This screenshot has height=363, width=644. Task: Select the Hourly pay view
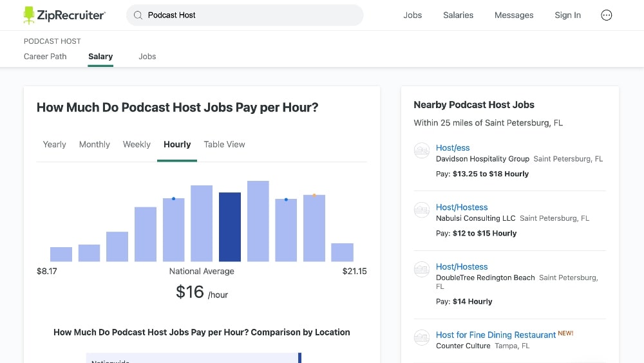point(177,145)
